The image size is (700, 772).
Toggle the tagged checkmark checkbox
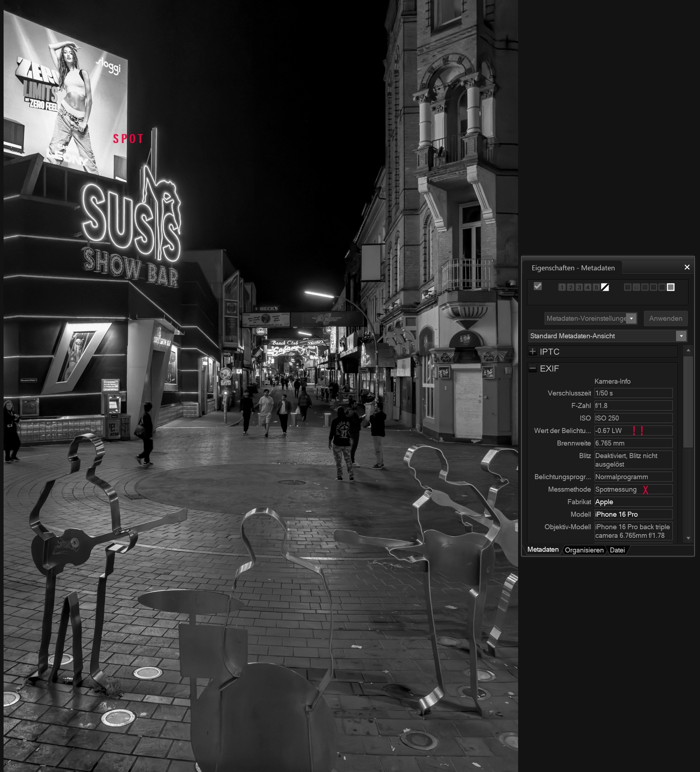pos(538,286)
